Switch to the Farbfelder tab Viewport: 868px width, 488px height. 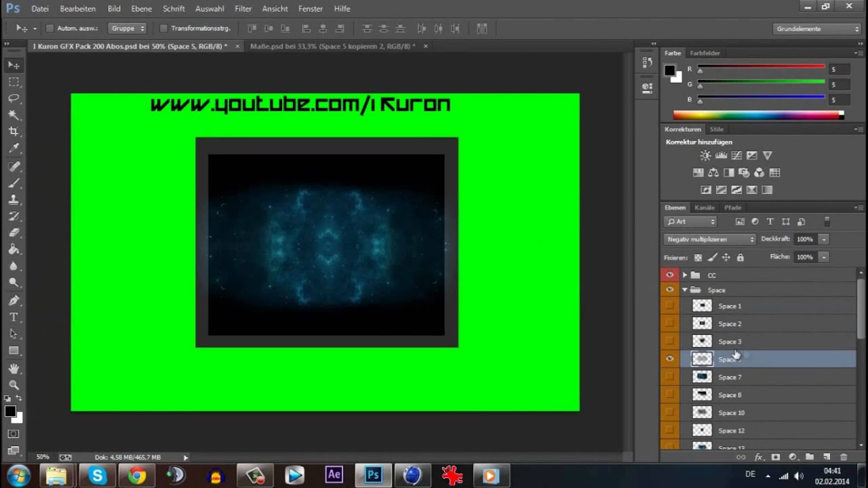[705, 53]
